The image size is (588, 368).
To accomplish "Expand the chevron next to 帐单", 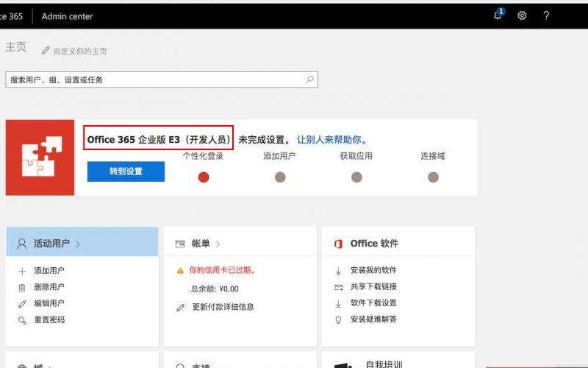I will click(x=218, y=244).
